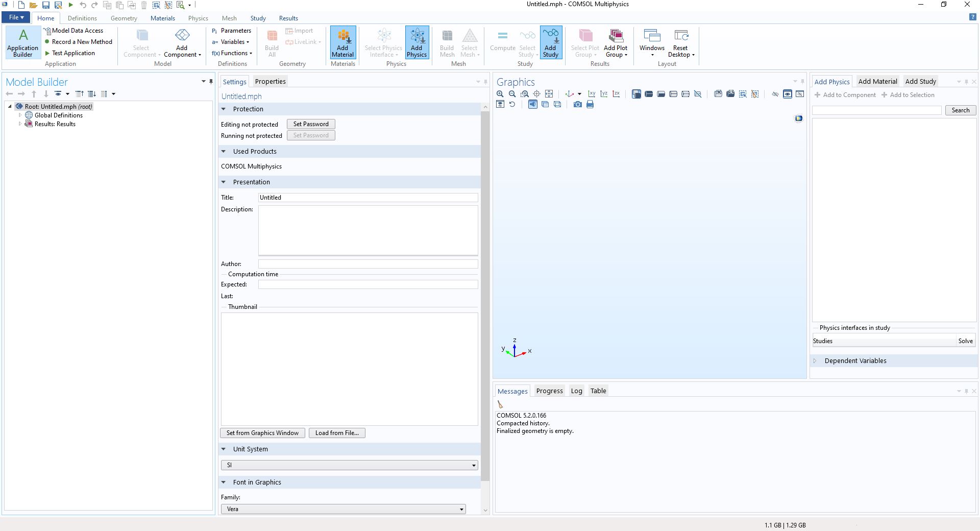Click the Author input field

coord(367,264)
